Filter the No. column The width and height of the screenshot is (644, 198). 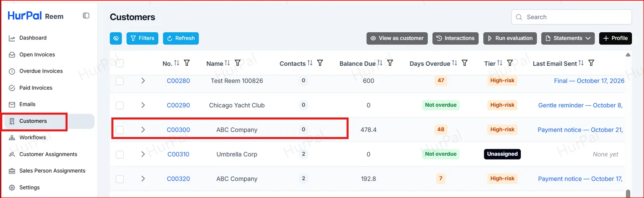tap(187, 63)
